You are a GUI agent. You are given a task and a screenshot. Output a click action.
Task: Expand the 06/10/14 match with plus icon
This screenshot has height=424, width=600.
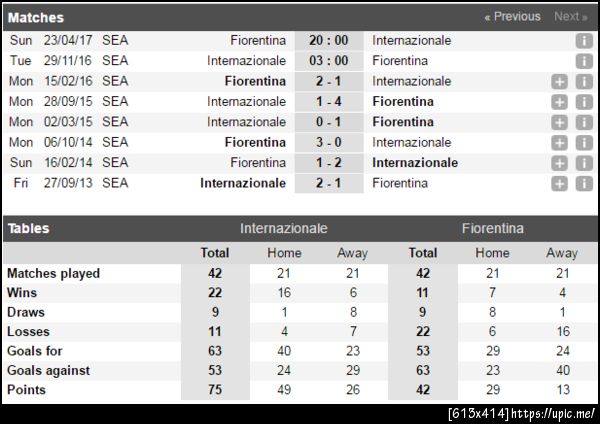click(x=560, y=143)
